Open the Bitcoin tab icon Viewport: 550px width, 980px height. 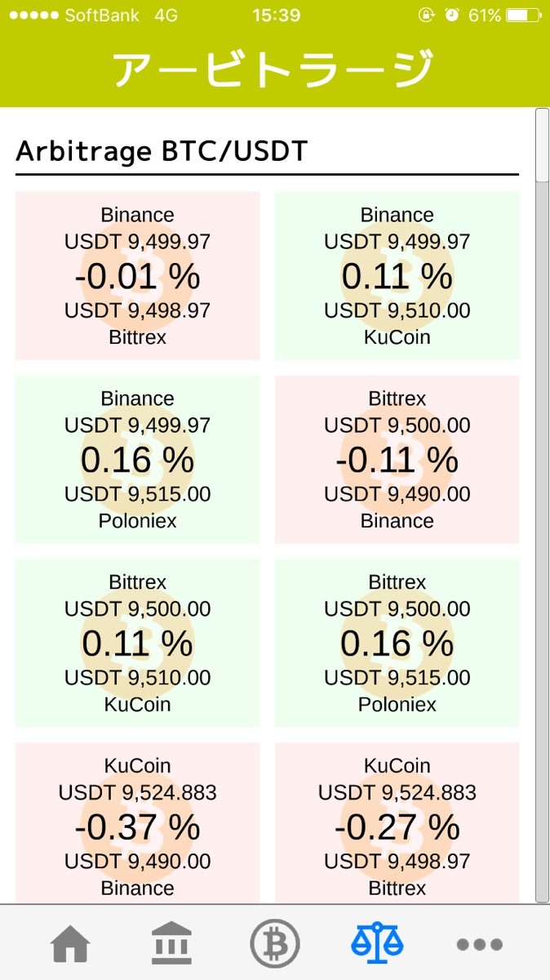274,944
